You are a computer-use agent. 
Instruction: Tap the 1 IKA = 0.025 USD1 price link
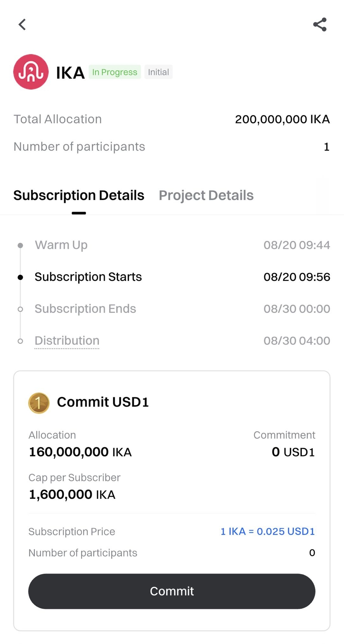(268, 531)
